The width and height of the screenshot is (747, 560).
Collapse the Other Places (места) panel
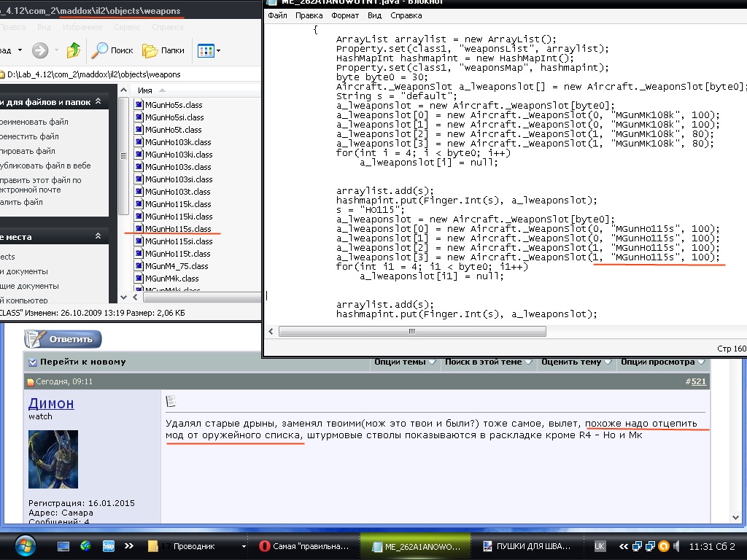point(98,237)
